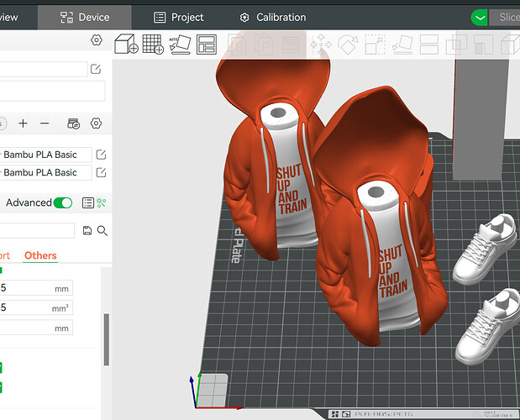Expand the green dropdown arrow beside Slice

pos(479,18)
